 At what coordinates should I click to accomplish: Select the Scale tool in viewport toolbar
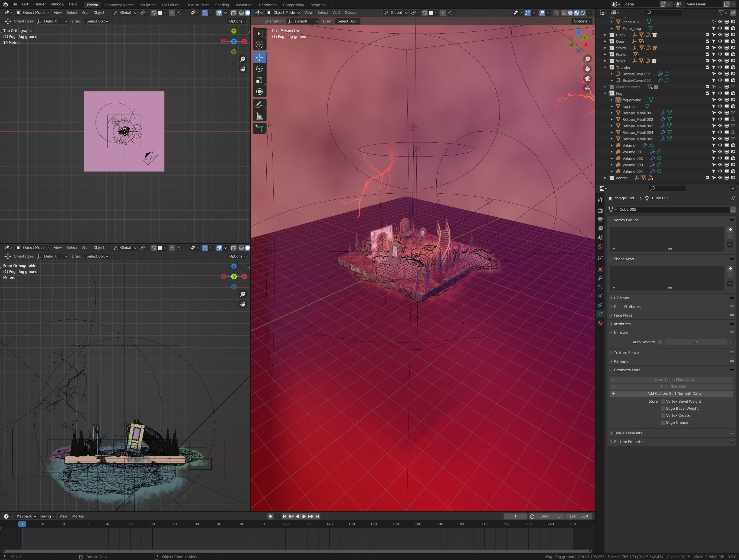coord(259,80)
